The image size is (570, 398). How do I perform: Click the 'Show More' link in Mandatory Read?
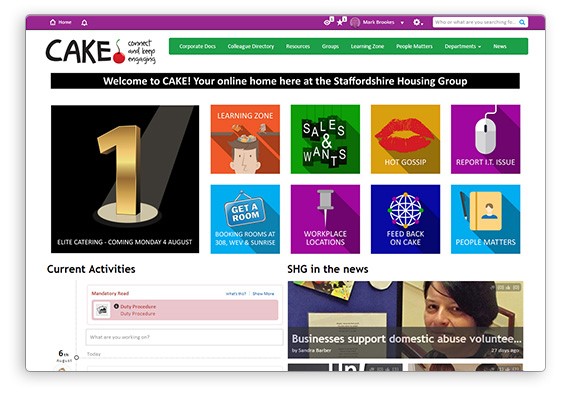(x=264, y=294)
